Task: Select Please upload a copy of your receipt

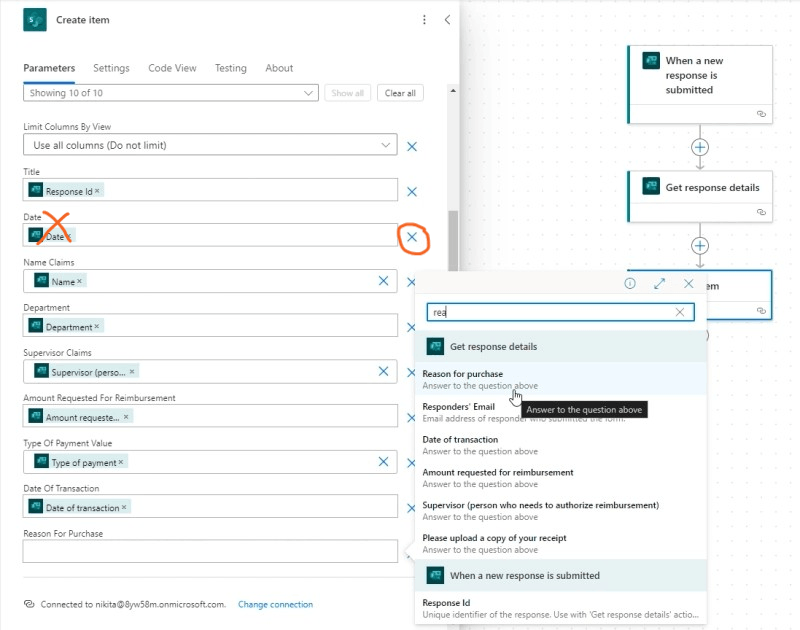Action: pyautogui.click(x=561, y=543)
